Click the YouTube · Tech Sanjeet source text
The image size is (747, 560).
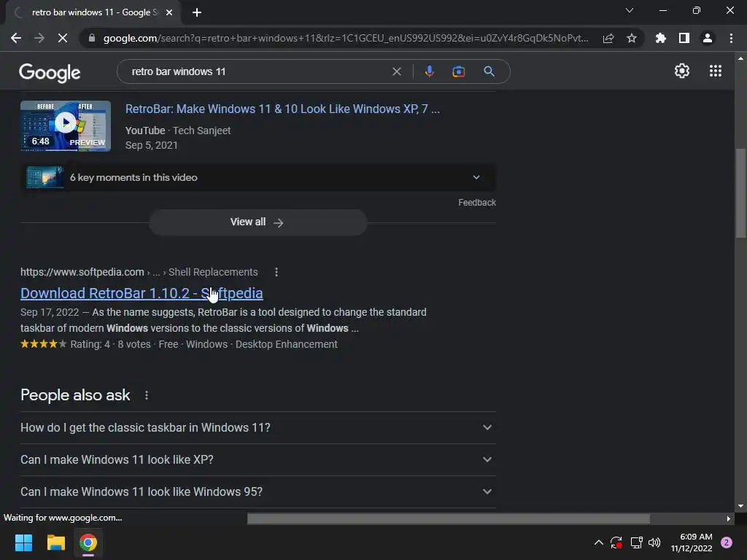click(178, 131)
